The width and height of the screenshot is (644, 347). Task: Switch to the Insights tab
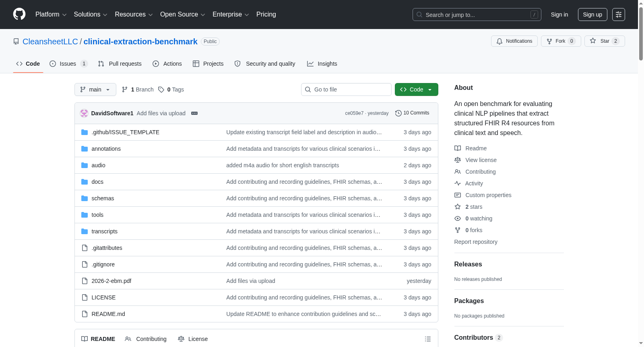[322, 64]
